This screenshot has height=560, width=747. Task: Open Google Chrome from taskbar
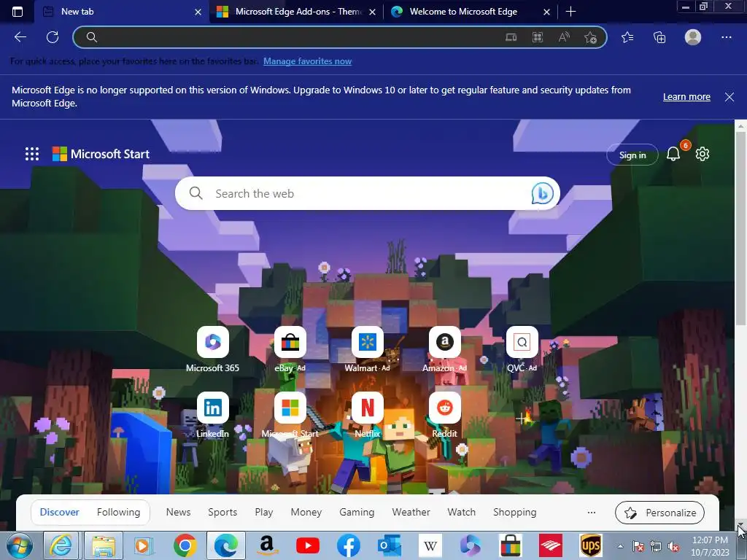pos(185,545)
